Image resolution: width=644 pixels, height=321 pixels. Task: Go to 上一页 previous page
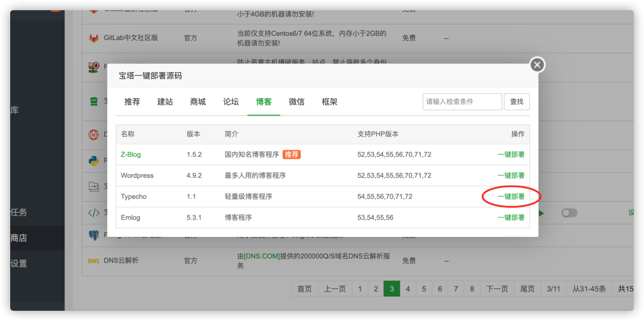[x=335, y=289]
